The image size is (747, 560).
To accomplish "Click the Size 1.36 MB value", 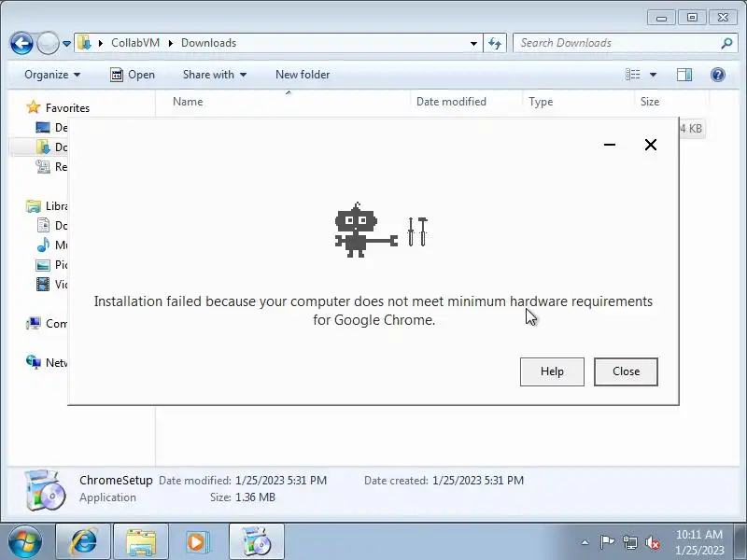I will (255, 497).
